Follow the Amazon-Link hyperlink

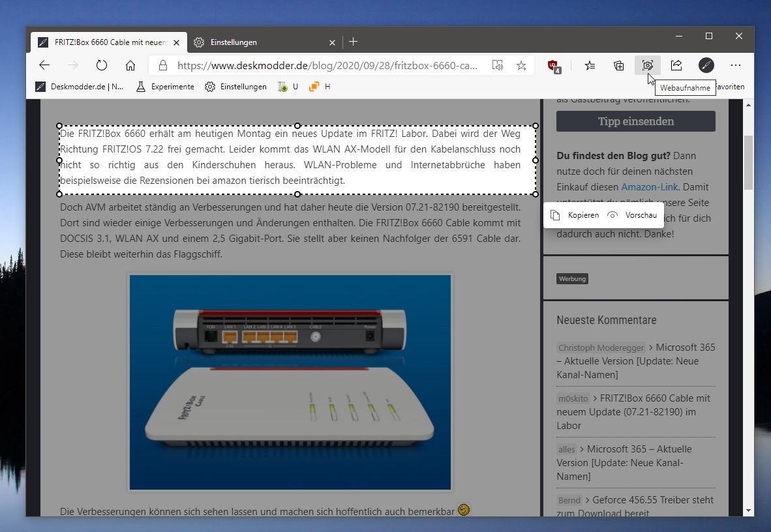coord(650,187)
